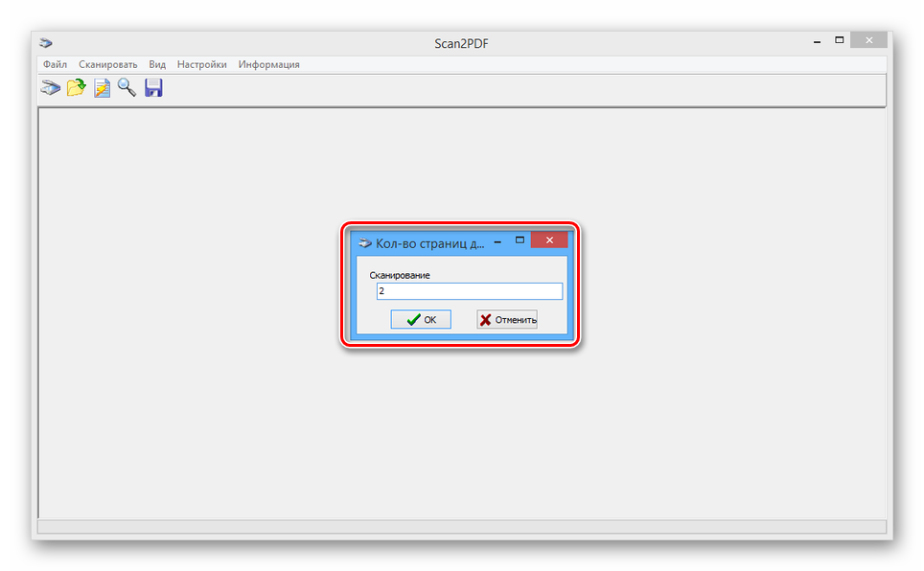Click the scanner icon in dialog title bar

click(364, 243)
